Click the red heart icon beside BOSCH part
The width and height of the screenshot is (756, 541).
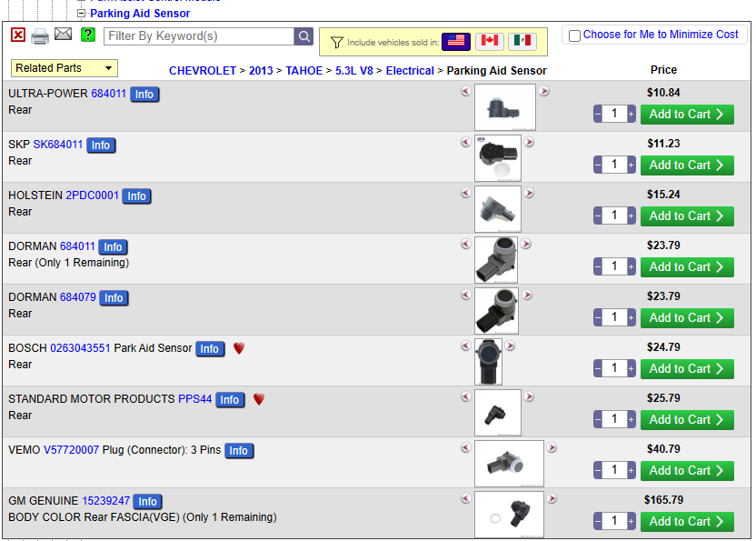[239, 348]
